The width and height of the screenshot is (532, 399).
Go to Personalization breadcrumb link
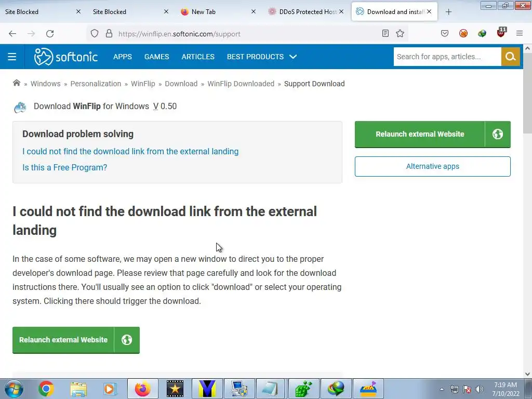pyautogui.click(x=96, y=84)
